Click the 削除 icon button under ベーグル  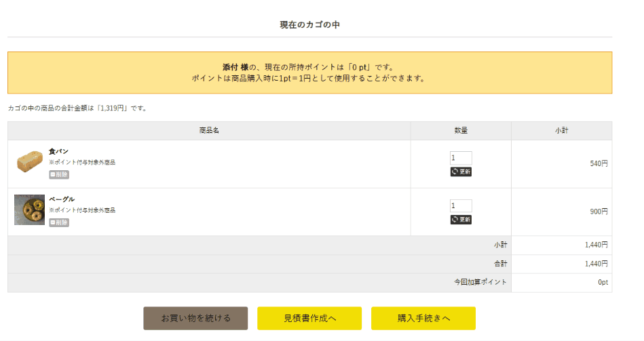(59, 222)
